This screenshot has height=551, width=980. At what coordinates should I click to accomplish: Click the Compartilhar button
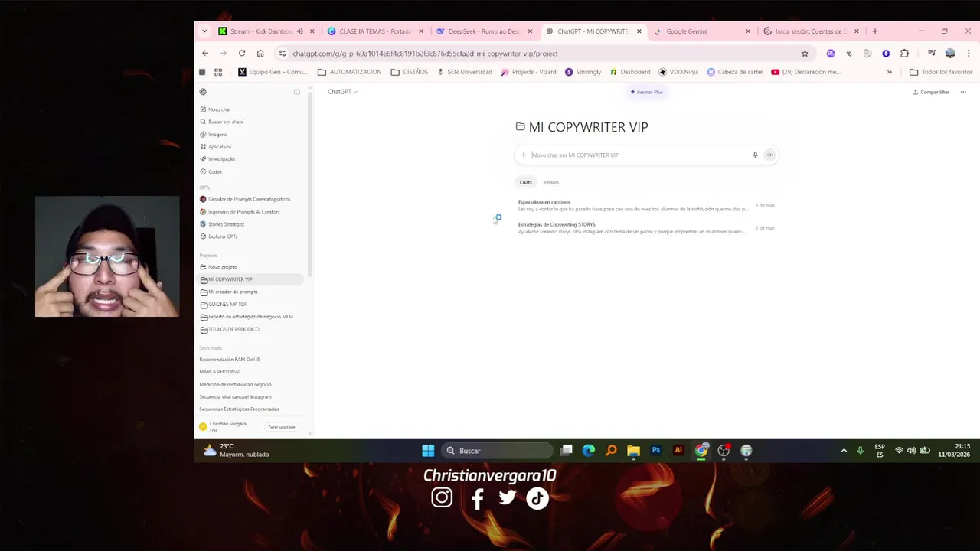click(x=931, y=92)
